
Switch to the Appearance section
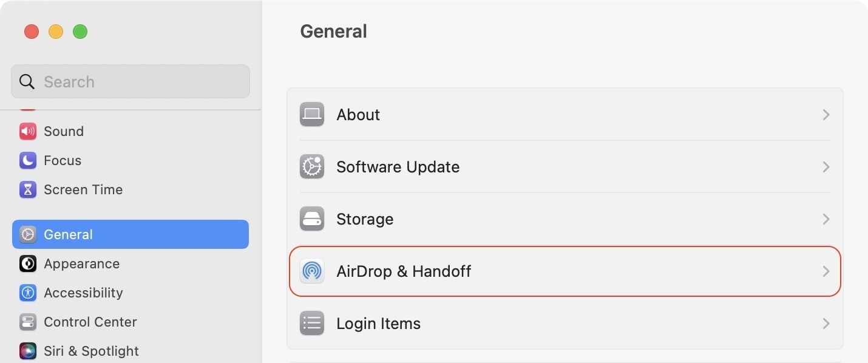82,263
